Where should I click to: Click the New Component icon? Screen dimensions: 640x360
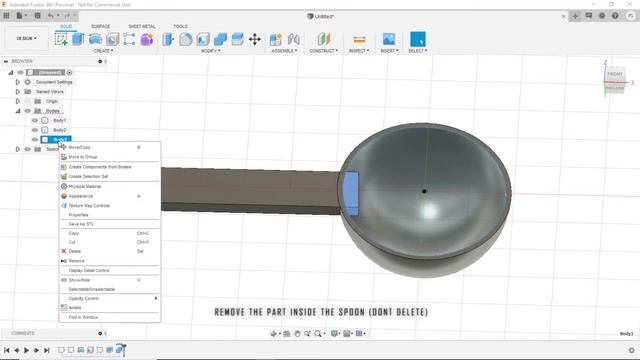[x=276, y=39]
